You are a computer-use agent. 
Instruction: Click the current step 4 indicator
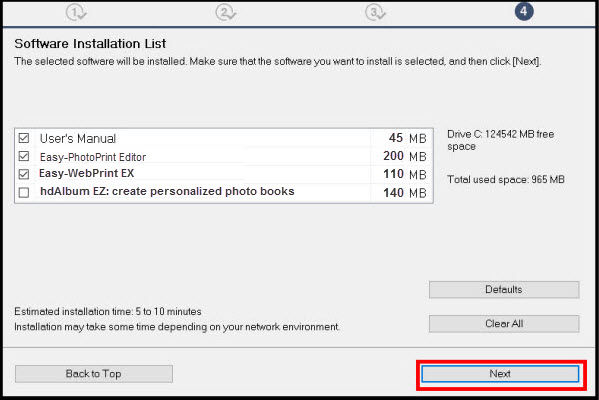tap(524, 11)
